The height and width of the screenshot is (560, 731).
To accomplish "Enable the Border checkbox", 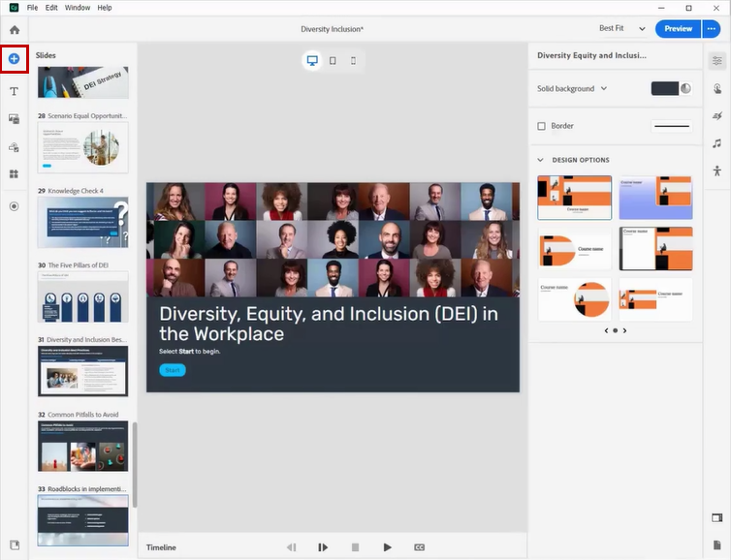I will tap(541, 126).
